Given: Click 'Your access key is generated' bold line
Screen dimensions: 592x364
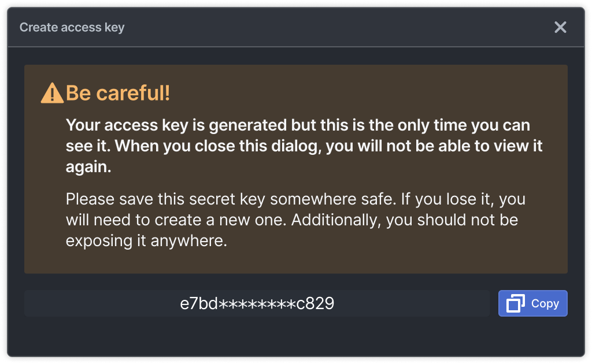Looking at the screenshot, I should (x=298, y=125).
